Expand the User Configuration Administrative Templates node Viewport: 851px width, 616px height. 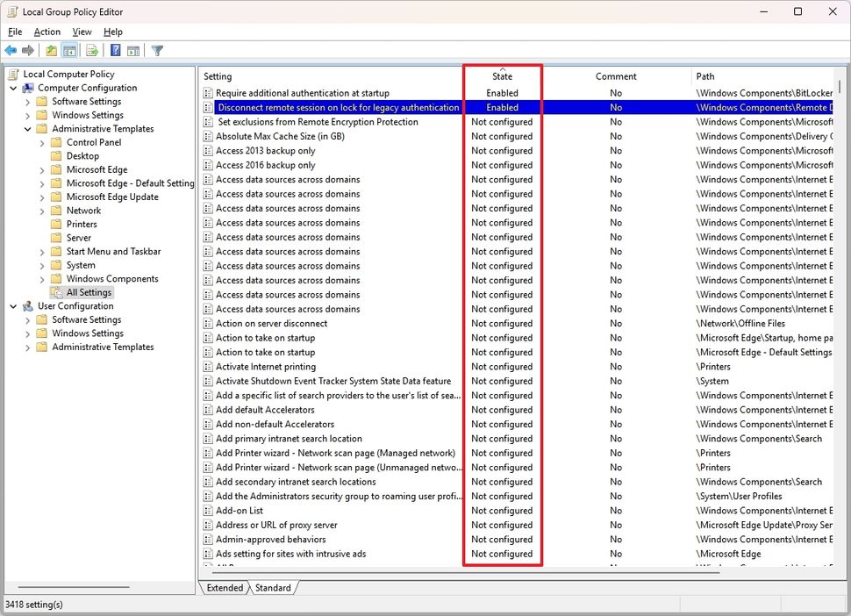[26, 347]
